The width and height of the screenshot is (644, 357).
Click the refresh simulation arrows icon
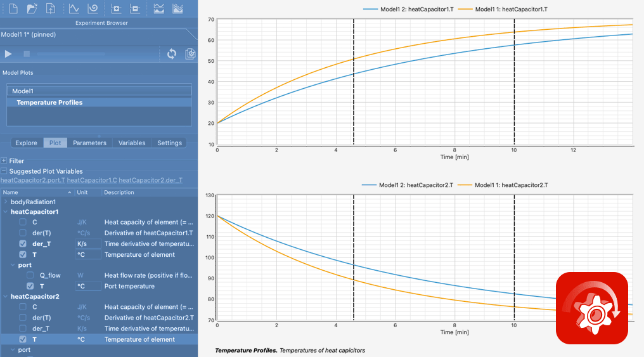pyautogui.click(x=172, y=54)
